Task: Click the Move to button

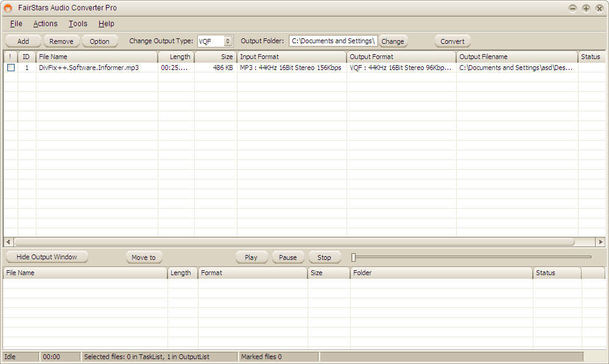Action: (x=143, y=257)
